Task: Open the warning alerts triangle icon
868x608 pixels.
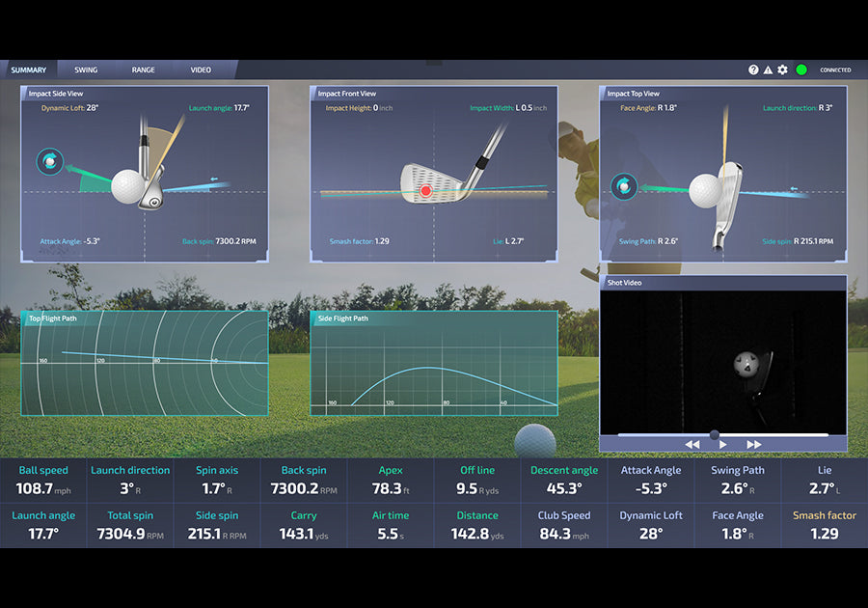Action: click(768, 69)
